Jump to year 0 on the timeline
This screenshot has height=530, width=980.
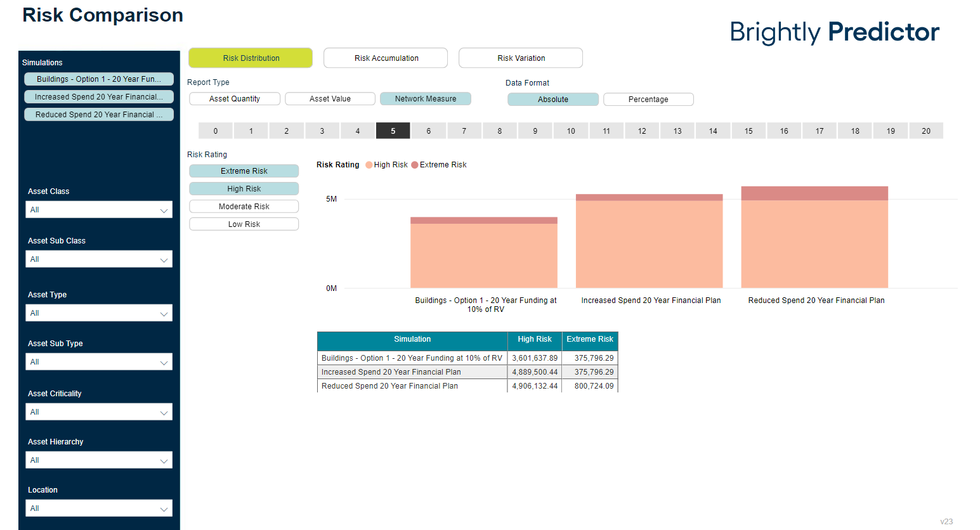(x=216, y=131)
